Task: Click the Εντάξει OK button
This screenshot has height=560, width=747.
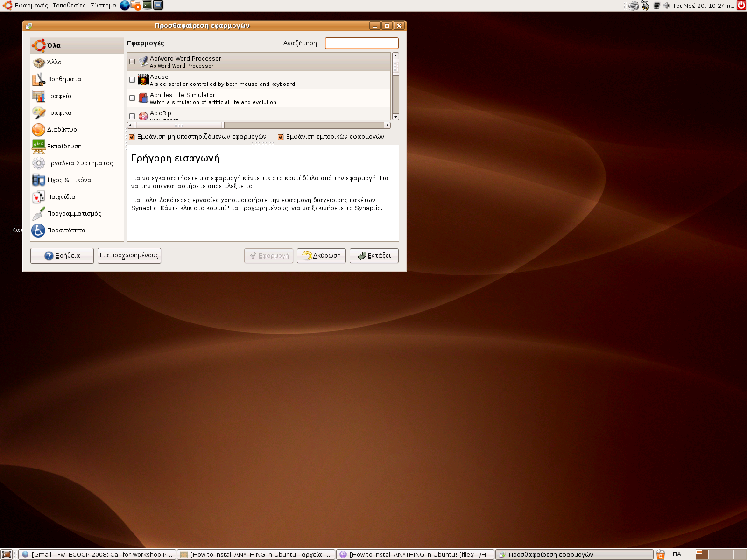Action: 374,256
